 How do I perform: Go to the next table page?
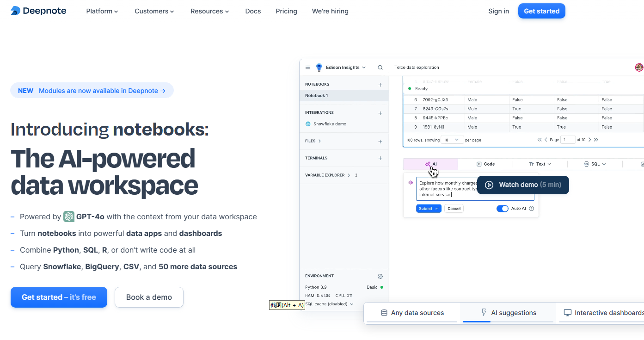(589, 140)
